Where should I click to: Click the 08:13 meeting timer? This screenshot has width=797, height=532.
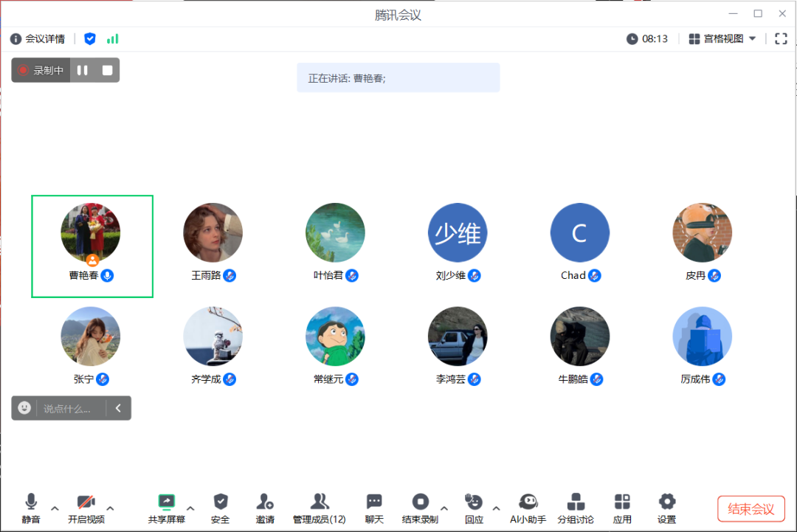(647, 38)
